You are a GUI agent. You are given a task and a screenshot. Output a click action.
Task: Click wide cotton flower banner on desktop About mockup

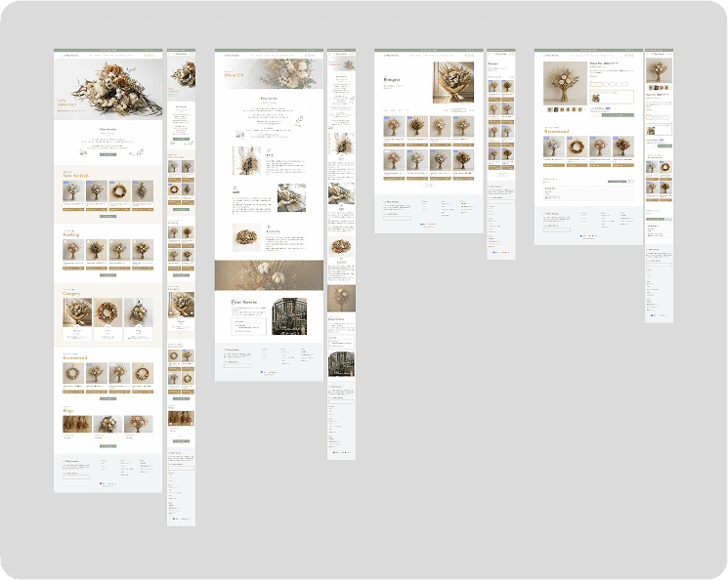[269, 275]
